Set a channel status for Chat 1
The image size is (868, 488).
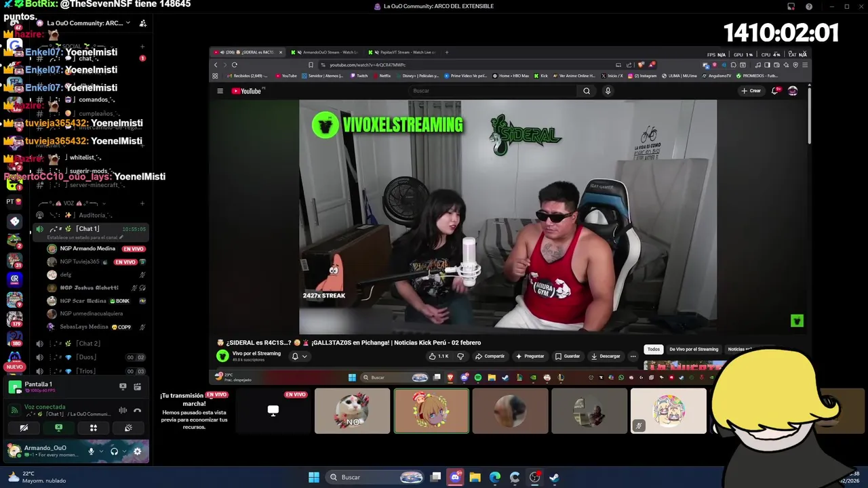(85, 237)
